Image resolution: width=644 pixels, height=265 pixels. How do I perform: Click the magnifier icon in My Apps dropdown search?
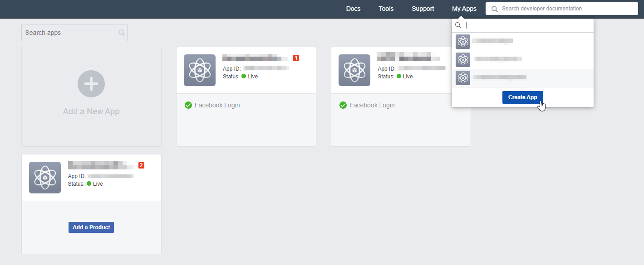458,25
